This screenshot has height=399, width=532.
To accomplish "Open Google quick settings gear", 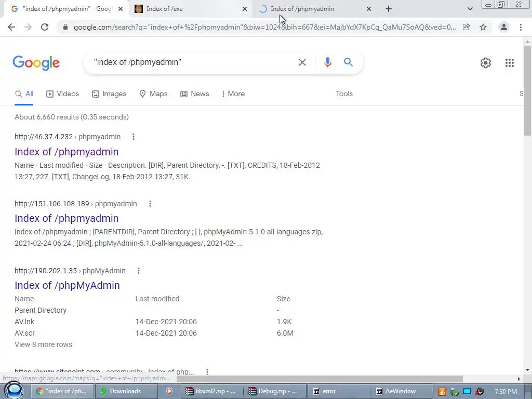I will click(486, 63).
